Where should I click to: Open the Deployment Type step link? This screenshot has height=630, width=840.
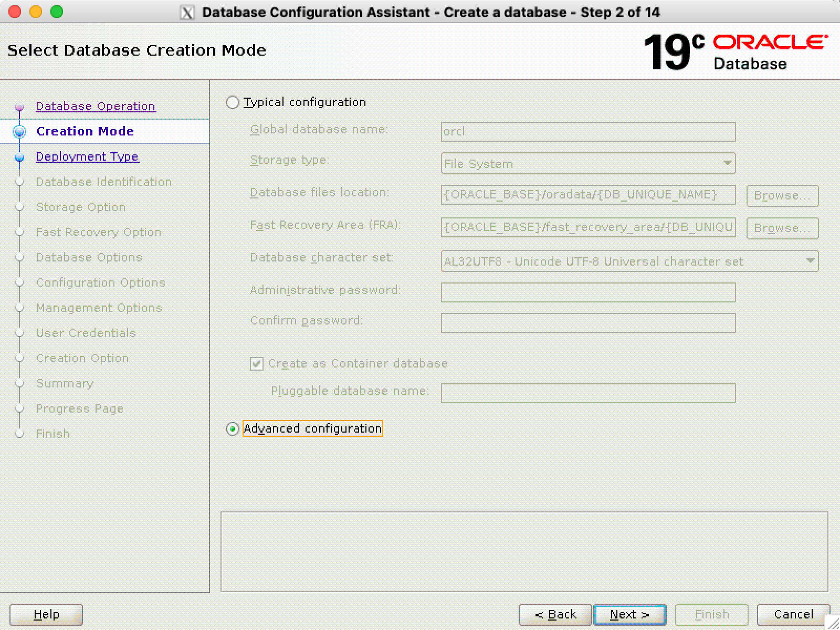click(x=87, y=157)
